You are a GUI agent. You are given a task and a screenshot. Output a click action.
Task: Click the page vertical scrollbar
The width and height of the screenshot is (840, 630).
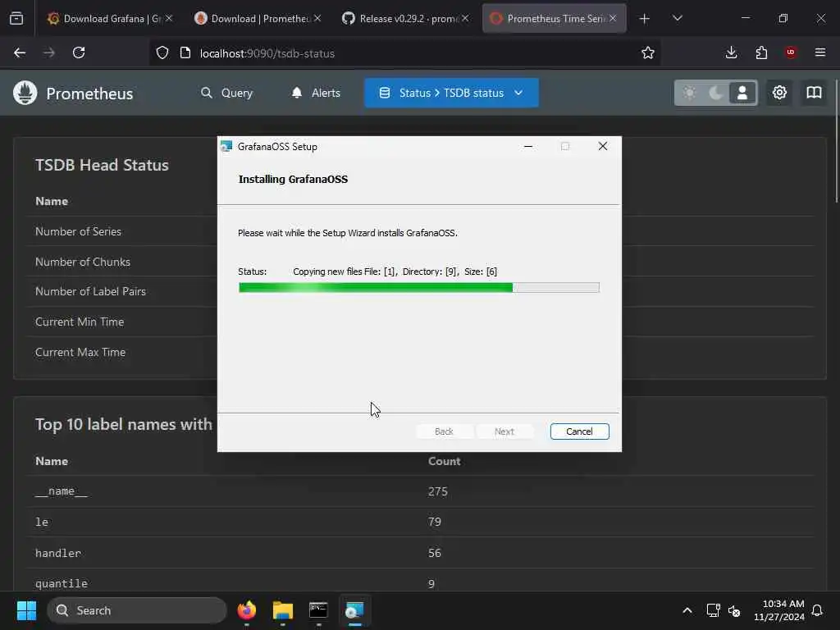point(837,141)
